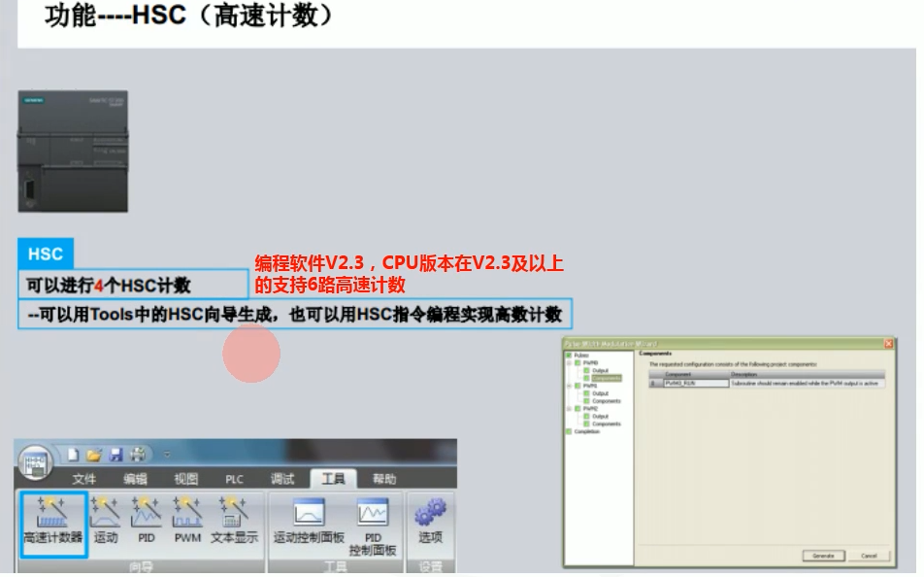Click the slide title 功能----HSC（高速计数）
This screenshot has height=577, width=924.
click(x=190, y=15)
